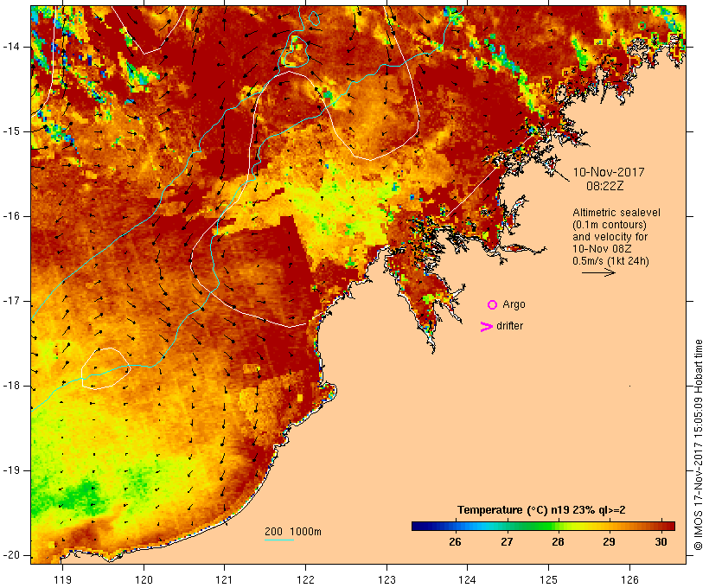Click the colorbar tick label 29
709x588 pixels.
coord(609,542)
